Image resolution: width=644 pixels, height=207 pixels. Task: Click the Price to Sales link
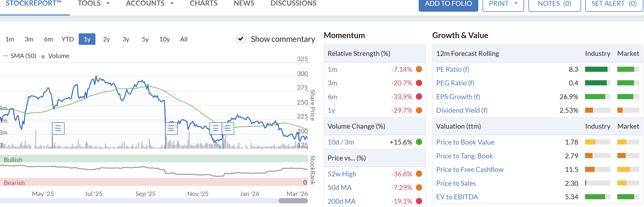[x=456, y=183]
